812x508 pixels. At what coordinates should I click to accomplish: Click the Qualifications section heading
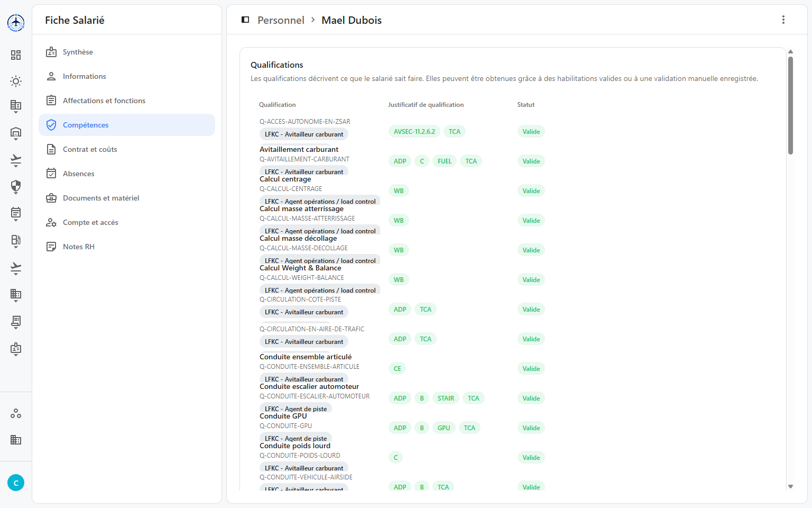(277, 65)
